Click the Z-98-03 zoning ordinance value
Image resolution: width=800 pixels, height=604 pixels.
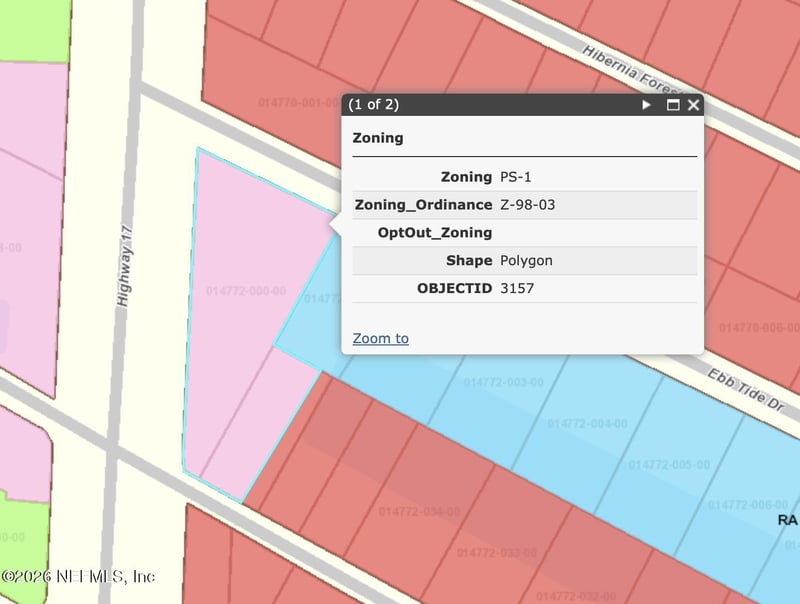527,205
